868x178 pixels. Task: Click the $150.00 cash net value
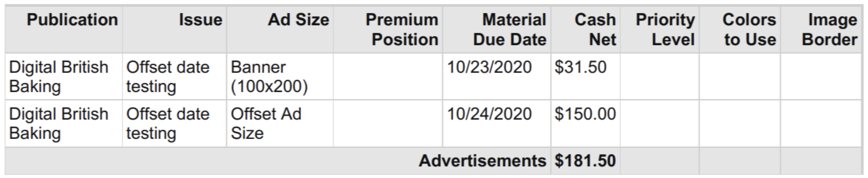pos(585,114)
